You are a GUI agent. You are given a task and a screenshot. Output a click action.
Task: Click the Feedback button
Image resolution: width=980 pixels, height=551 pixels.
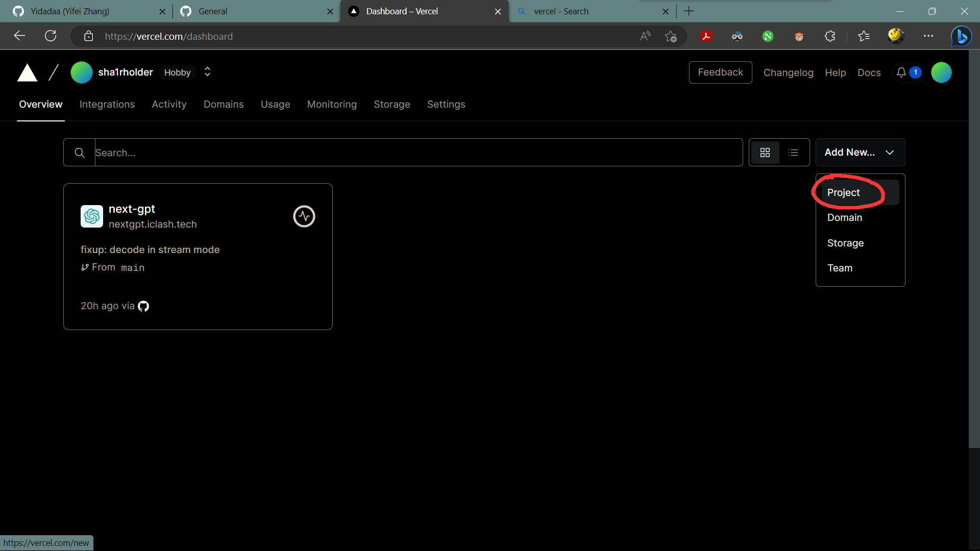[x=720, y=72]
